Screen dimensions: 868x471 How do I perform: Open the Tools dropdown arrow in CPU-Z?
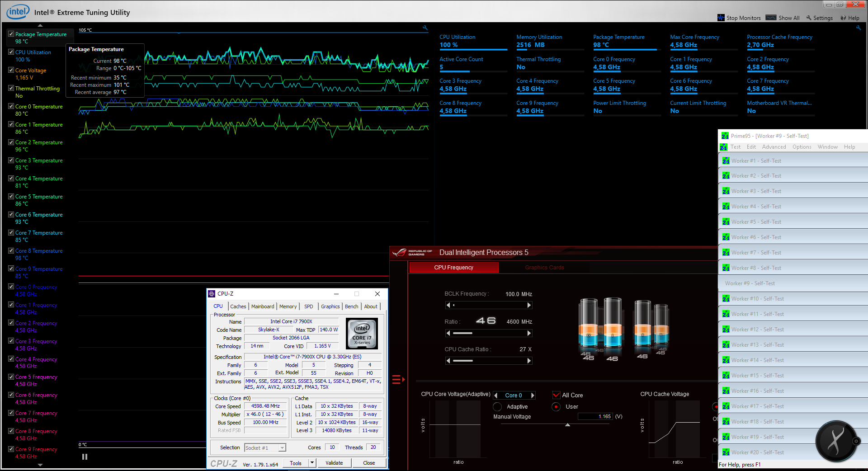point(312,463)
